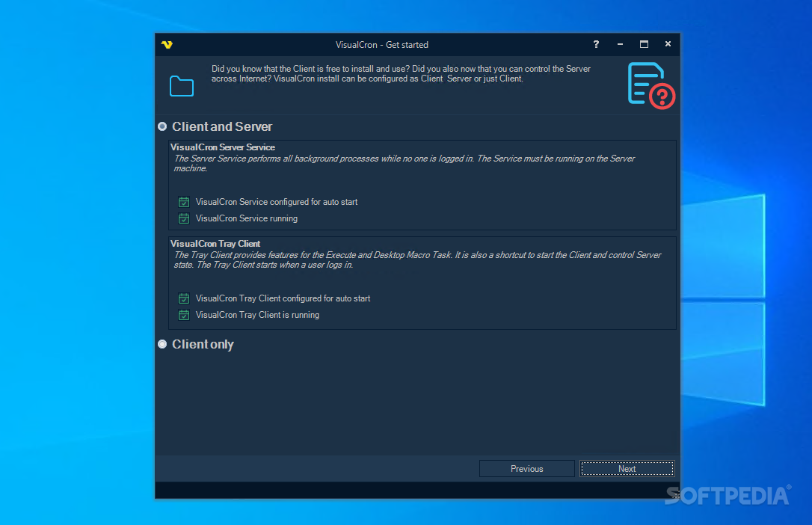Click the Tray Client description paragraph
The height and width of the screenshot is (525, 812).
417,260
